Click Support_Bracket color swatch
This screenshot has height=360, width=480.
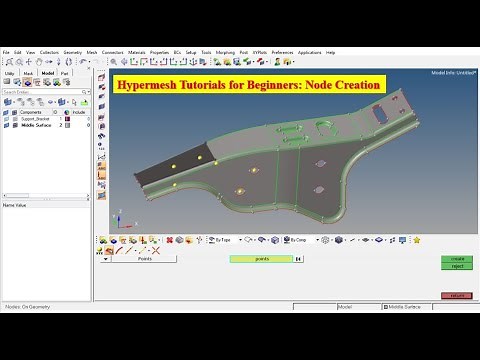[67, 119]
